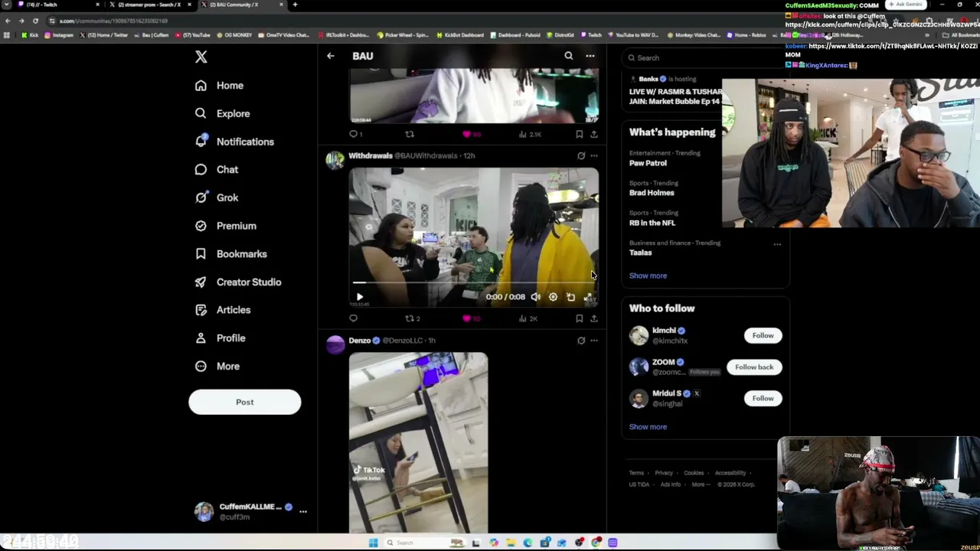
Task: Click the X logo in the sidebar
Action: [x=201, y=57]
